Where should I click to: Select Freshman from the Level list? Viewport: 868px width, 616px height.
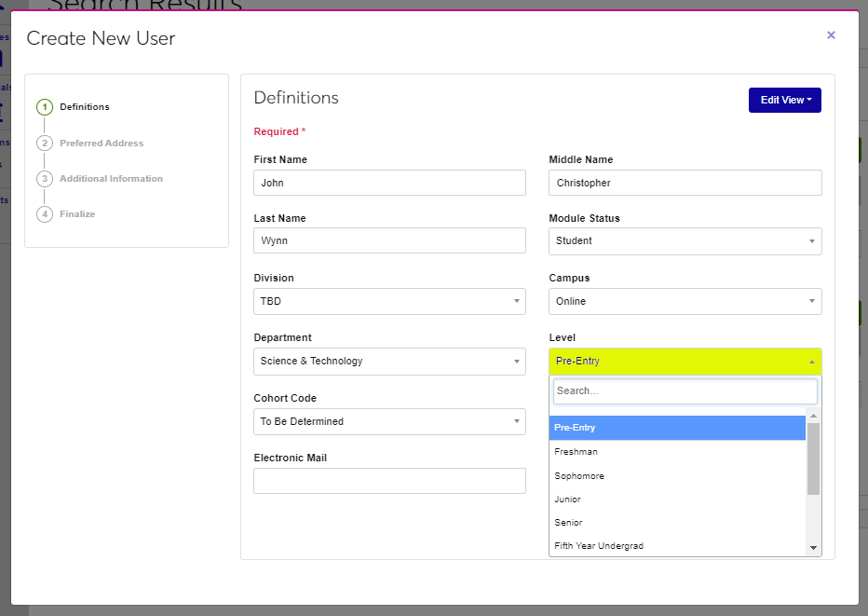pos(677,452)
